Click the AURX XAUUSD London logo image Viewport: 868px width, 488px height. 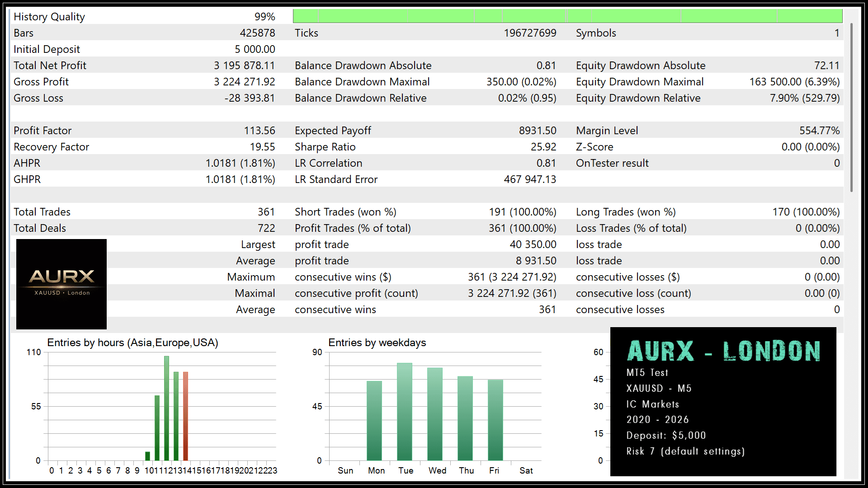click(x=61, y=284)
